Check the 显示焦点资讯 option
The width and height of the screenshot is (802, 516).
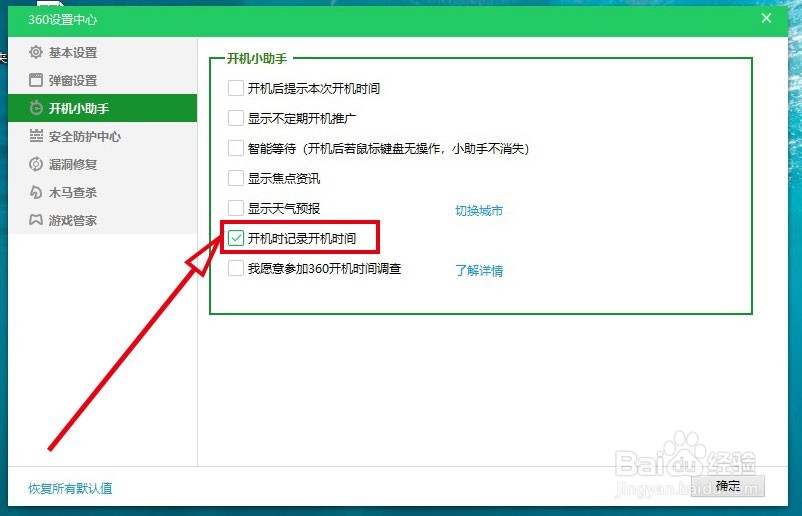click(236, 178)
